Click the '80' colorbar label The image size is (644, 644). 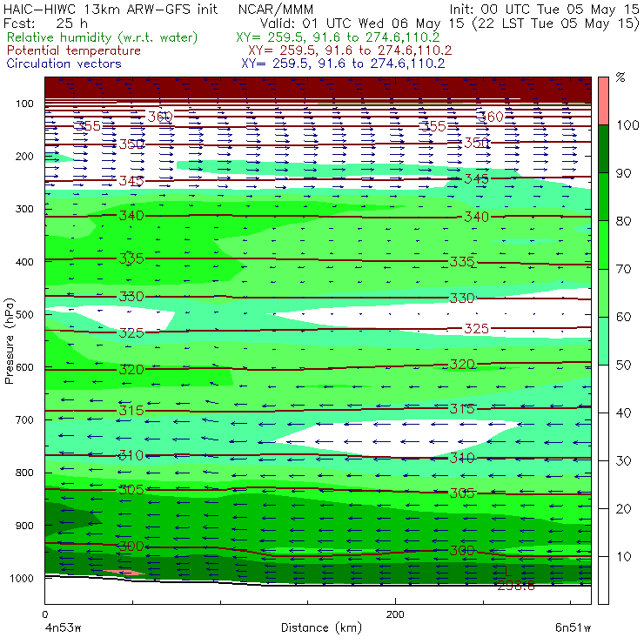click(x=623, y=221)
